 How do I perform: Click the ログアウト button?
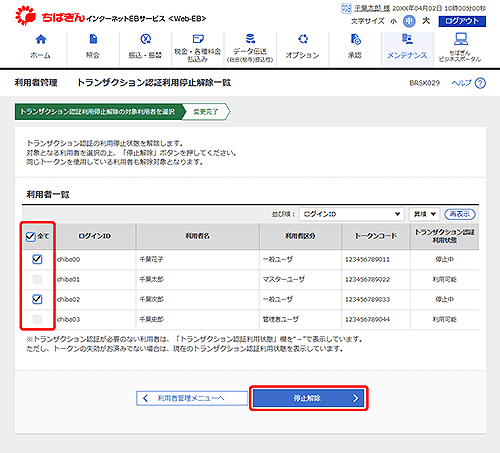pyautogui.click(x=462, y=21)
